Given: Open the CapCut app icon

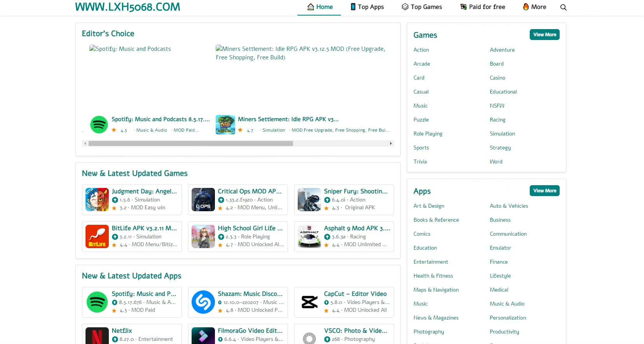Looking at the screenshot, I should click(x=309, y=302).
